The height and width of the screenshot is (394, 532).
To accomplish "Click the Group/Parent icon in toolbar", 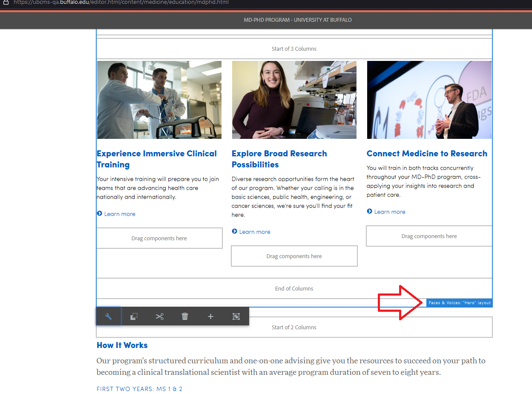I will 236,316.
